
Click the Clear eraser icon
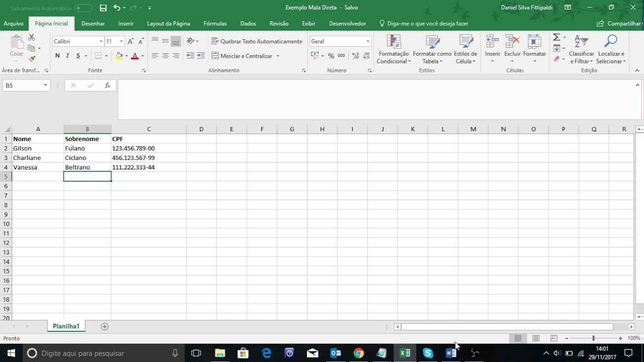click(556, 59)
